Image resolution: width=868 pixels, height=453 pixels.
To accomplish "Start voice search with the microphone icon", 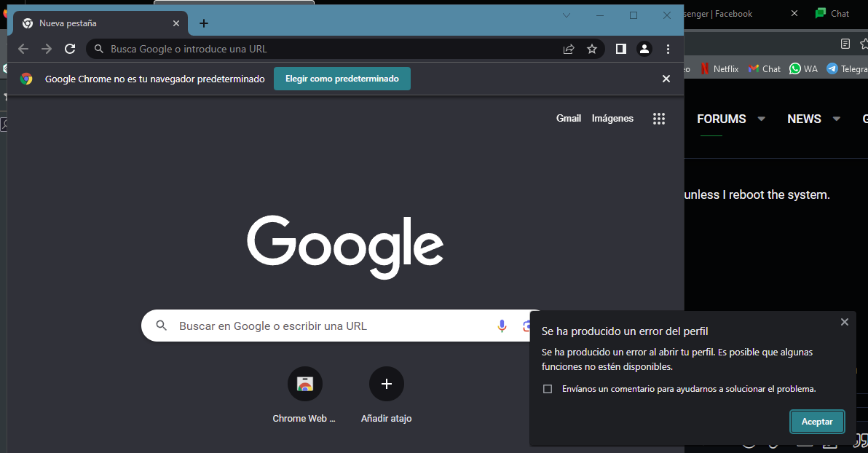I will pos(502,326).
